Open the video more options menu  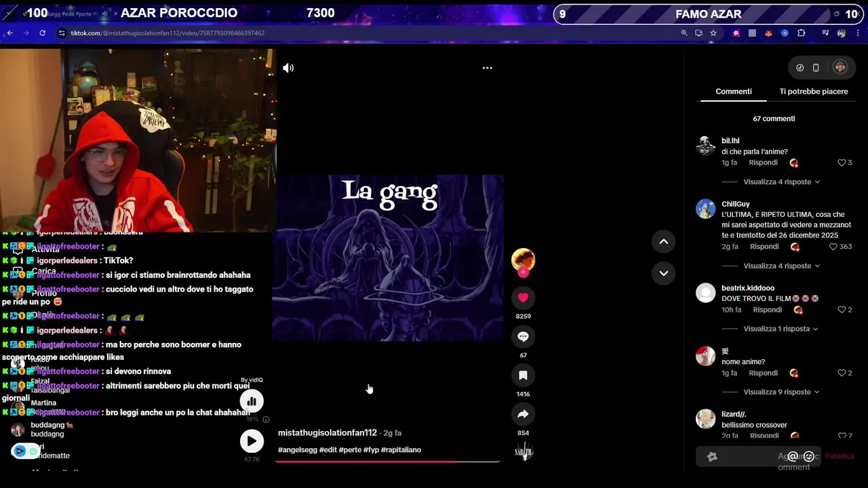(x=487, y=68)
